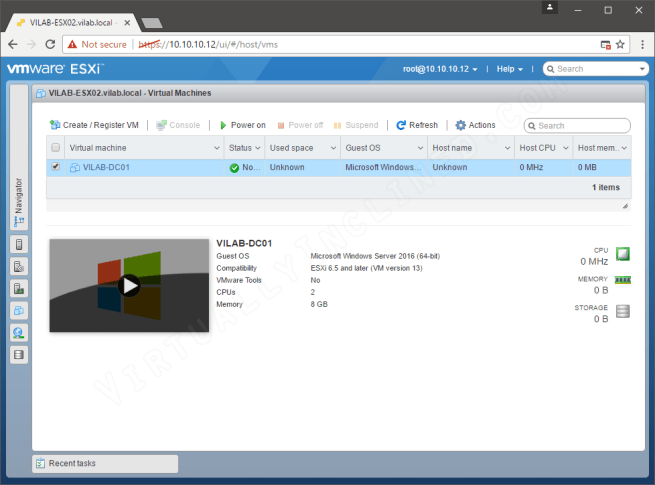Click the Create / Register VM button
Viewport: 655px width, 485px height.
click(94, 125)
